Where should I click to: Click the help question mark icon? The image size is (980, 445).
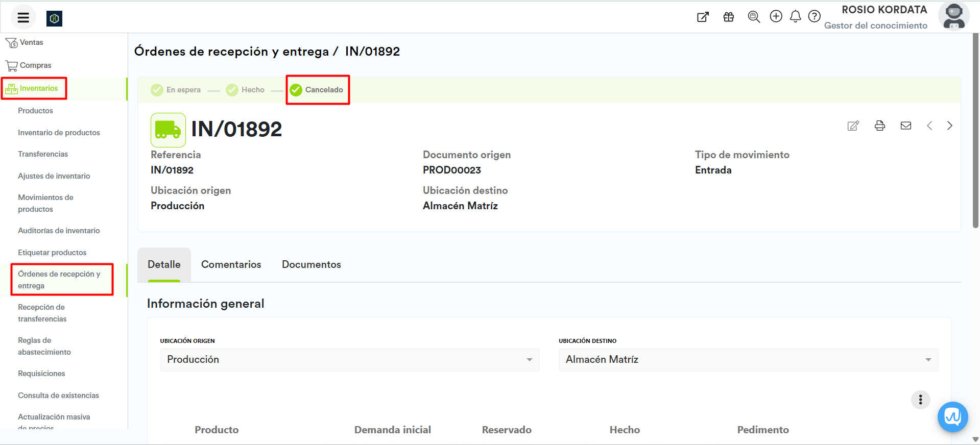point(814,17)
